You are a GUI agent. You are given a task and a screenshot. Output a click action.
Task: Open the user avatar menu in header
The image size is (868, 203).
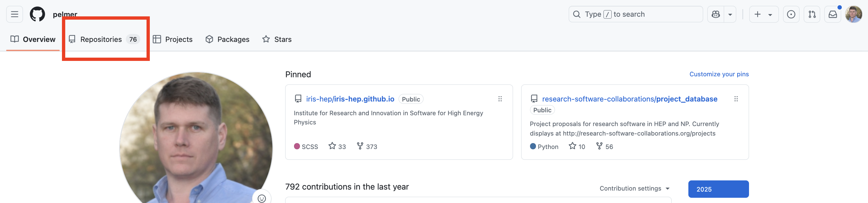click(854, 14)
